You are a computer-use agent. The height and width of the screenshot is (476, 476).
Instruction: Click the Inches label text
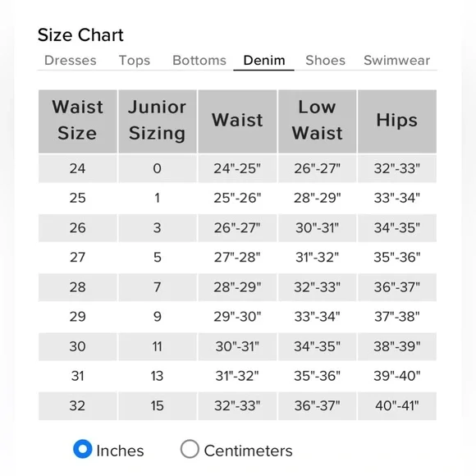[120, 451]
